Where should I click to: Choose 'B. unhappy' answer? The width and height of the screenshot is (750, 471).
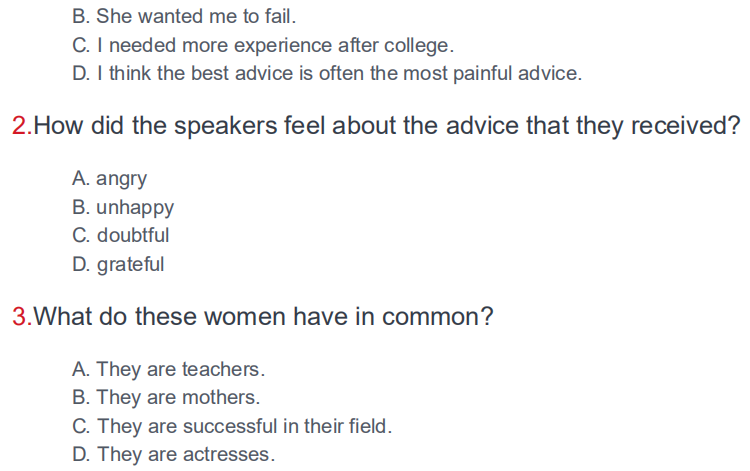[123, 208]
